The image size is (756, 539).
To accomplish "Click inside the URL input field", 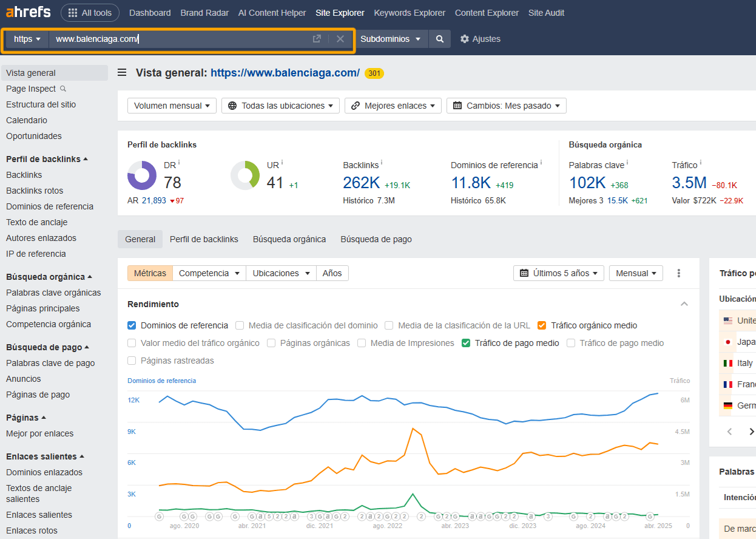I will [182, 38].
